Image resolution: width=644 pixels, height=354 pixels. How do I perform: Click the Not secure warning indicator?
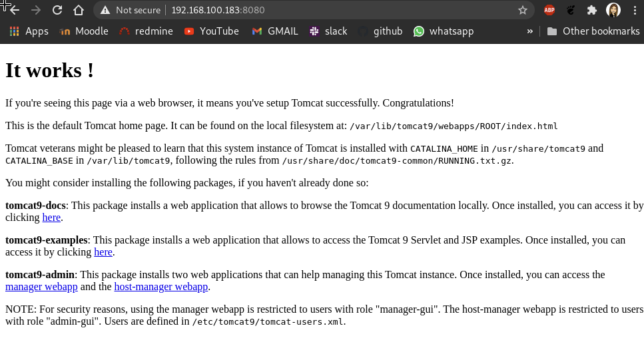tap(131, 10)
